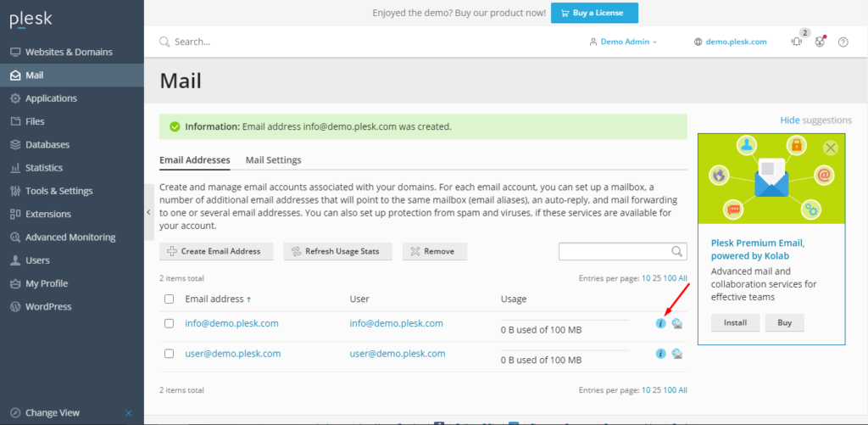Open info@demo.plesk.com email address link
The image size is (868, 425).
(x=232, y=323)
